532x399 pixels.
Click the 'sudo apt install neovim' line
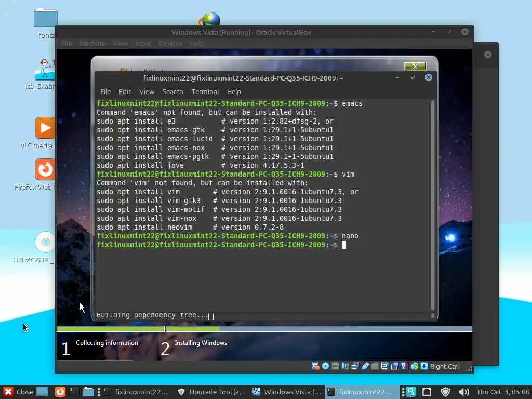[190, 227]
